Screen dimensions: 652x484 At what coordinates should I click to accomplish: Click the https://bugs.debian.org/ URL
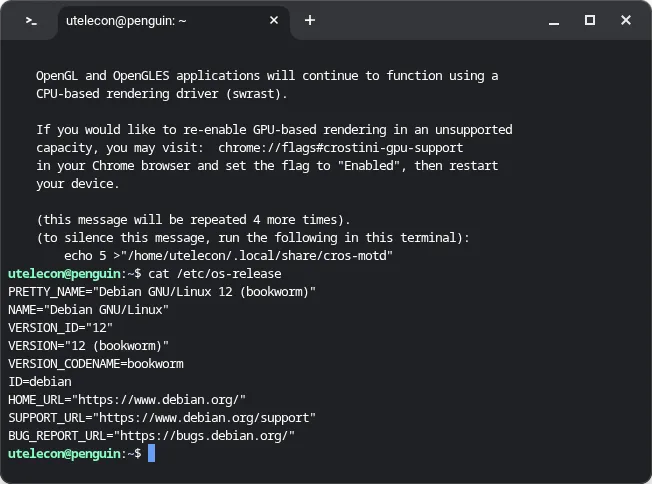tap(204, 436)
